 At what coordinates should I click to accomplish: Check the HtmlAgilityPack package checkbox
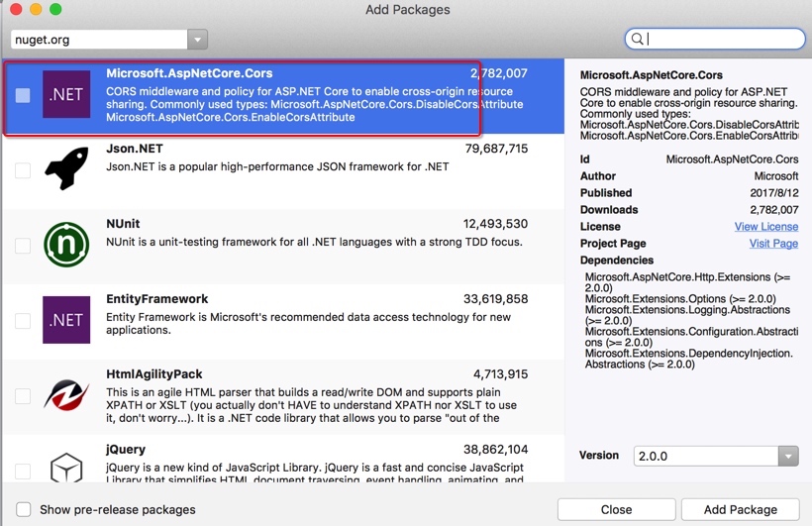(23, 396)
